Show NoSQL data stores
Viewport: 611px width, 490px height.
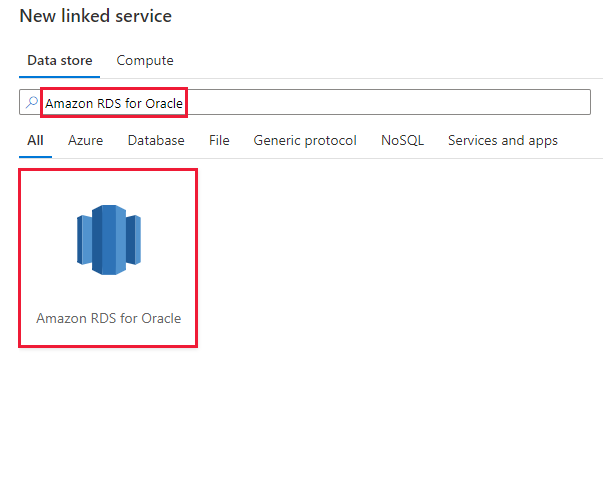tap(402, 141)
